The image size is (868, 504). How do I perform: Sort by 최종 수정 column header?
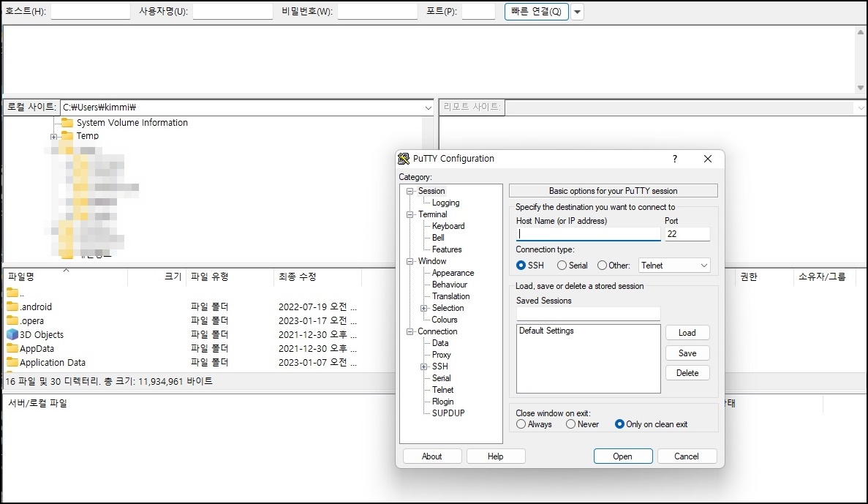tap(317, 277)
